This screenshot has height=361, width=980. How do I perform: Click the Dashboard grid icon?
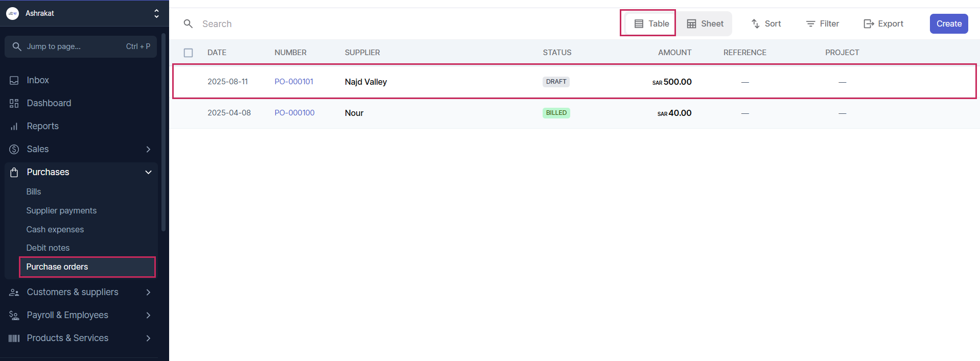tap(14, 103)
